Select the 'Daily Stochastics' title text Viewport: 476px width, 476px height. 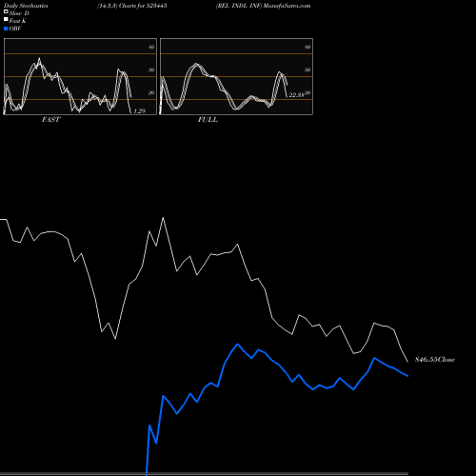26,6
